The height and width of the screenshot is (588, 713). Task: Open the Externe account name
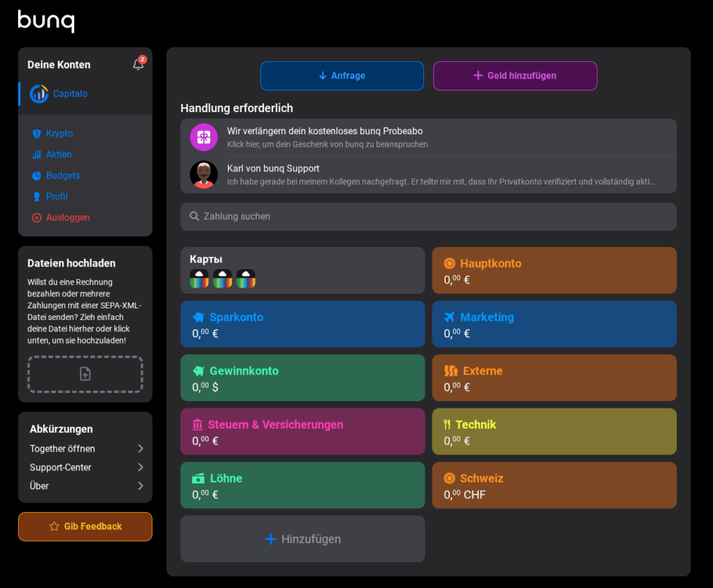(x=483, y=371)
